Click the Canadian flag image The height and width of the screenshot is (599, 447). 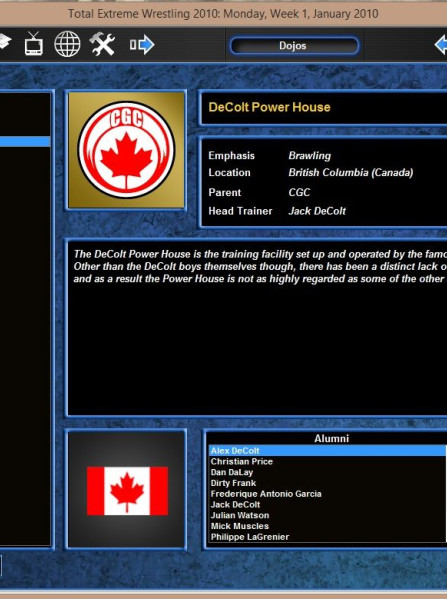pyautogui.click(x=127, y=491)
